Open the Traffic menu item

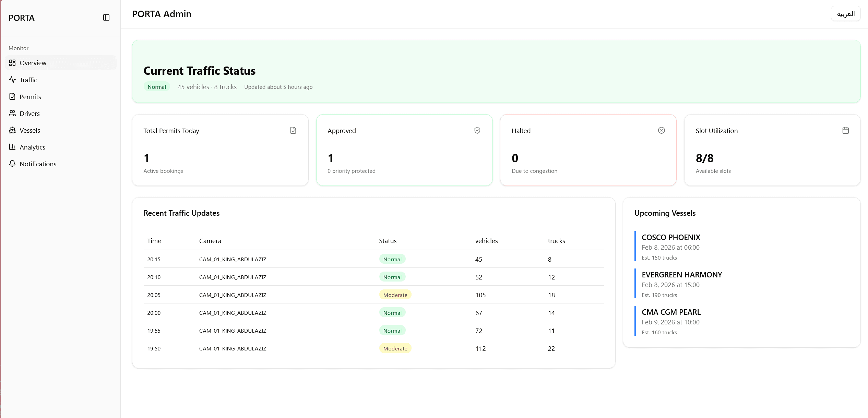(x=28, y=80)
